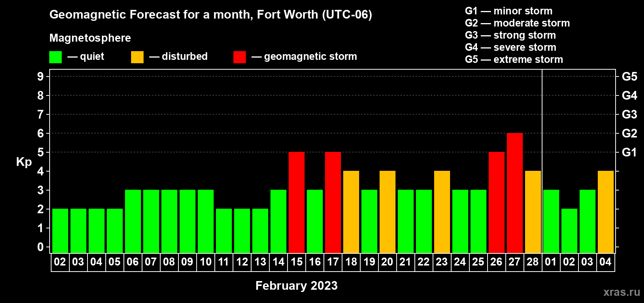Click the G2 label on the right axis

click(629, 133)
